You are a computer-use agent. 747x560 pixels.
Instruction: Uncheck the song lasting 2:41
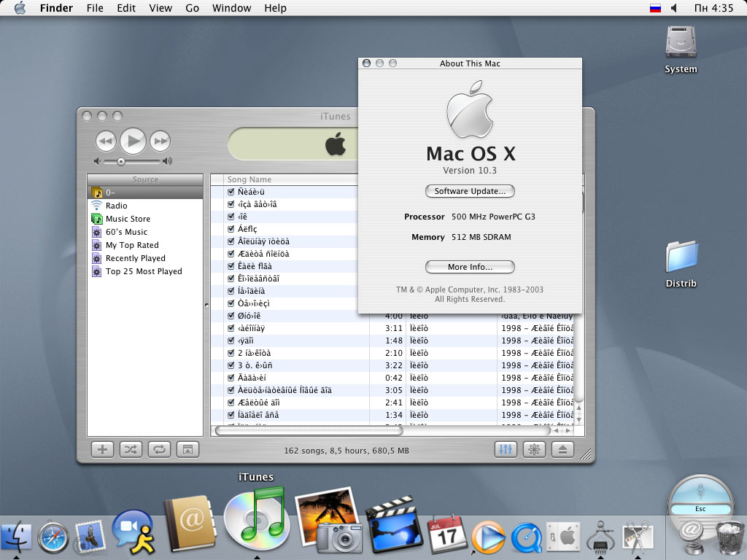click(231, 402)
